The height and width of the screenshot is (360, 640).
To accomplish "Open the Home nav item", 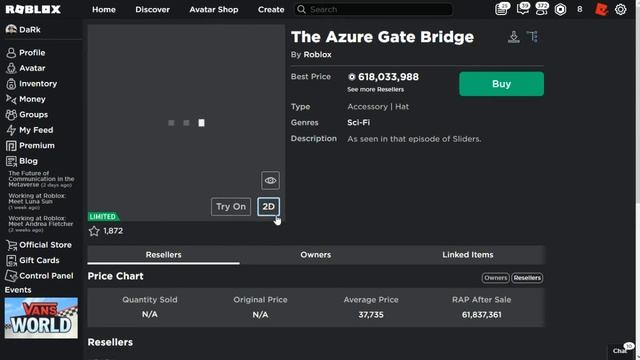I will [x=104, y=9].
